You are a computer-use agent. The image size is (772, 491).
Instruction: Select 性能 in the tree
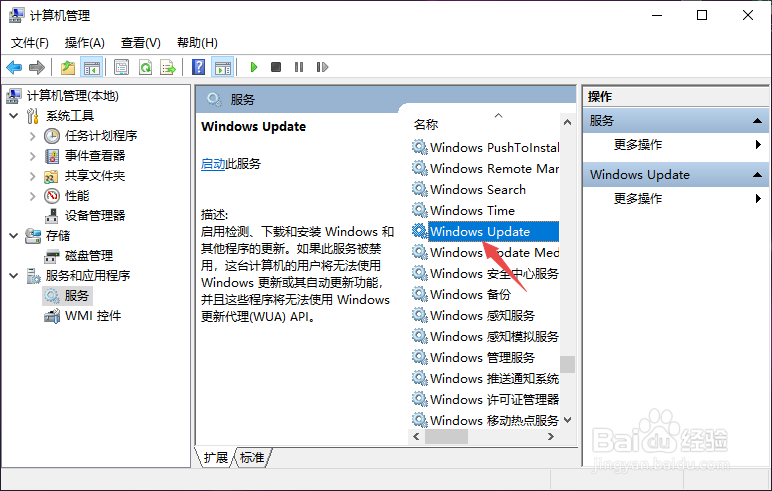point(77,196)
